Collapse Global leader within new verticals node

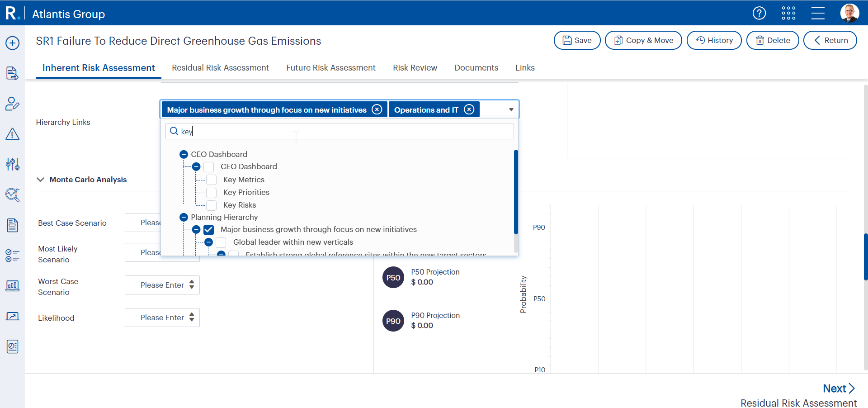point(208,242)
